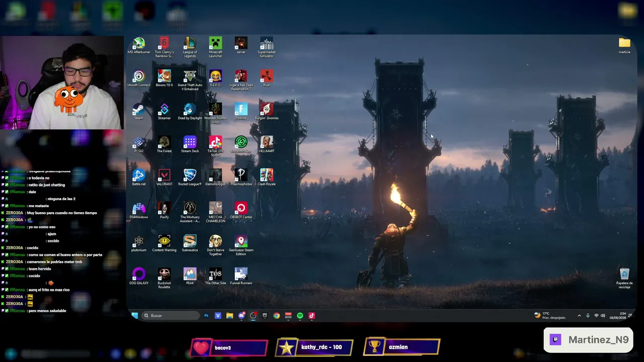Select the Bloons TD 6 icon
Screen dimensions: 644x362
164,78
